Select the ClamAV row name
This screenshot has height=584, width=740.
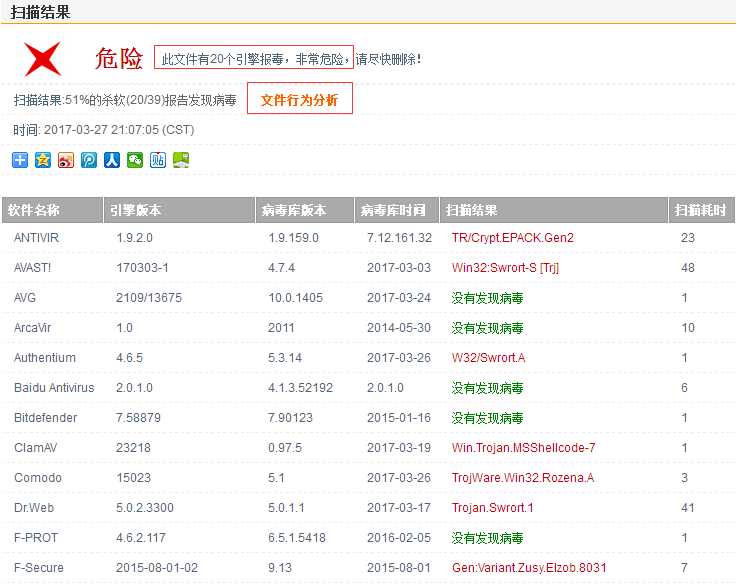pyautogui.click(x=35, y=448)
